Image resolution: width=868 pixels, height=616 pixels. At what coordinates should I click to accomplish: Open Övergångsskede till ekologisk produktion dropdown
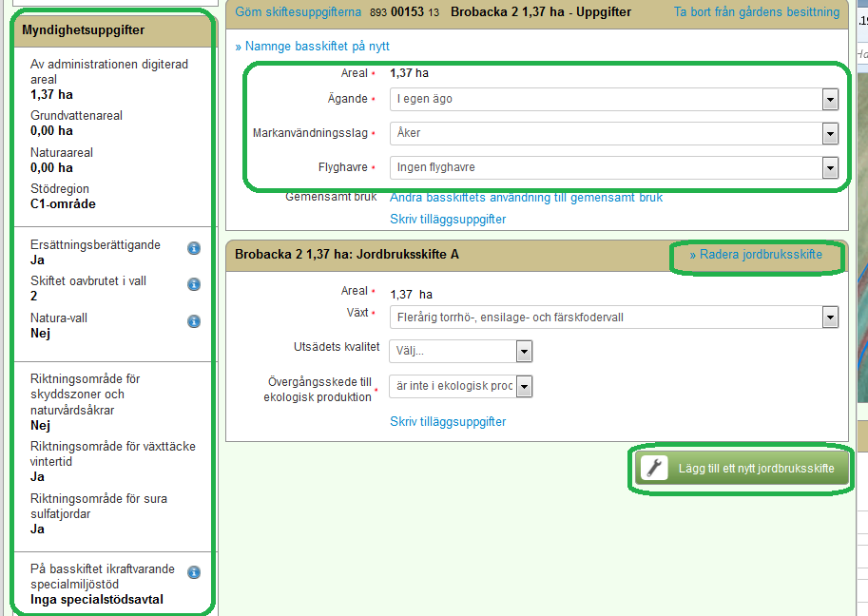tap(460, 386)
